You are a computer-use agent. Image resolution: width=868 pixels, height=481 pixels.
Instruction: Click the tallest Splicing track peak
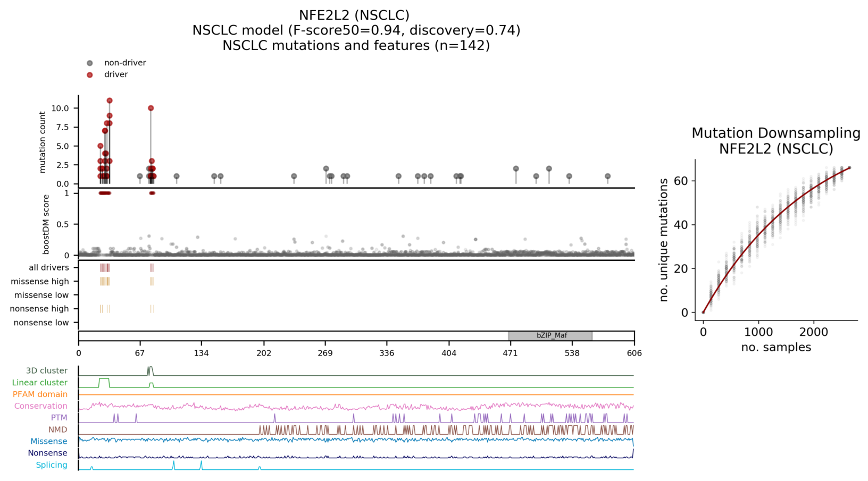pyautogui.click(x=201, y=463)
